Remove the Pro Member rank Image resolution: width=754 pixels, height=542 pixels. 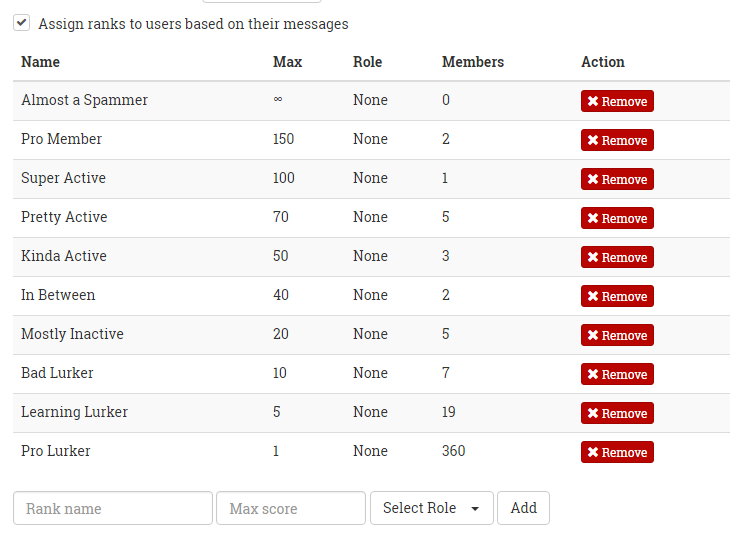[x=617, y=140]
